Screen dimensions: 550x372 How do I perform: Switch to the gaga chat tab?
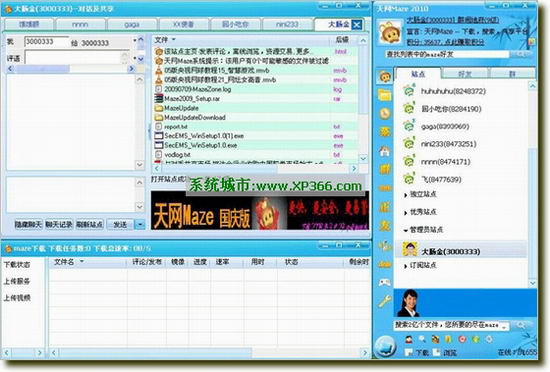(132, 24)
